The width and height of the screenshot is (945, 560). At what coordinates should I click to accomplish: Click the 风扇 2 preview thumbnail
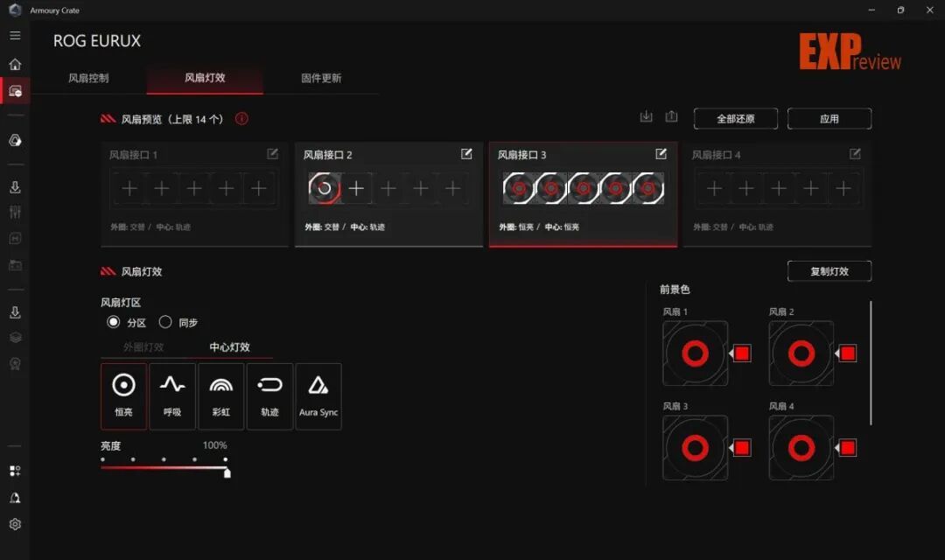[x=801, y=353]
